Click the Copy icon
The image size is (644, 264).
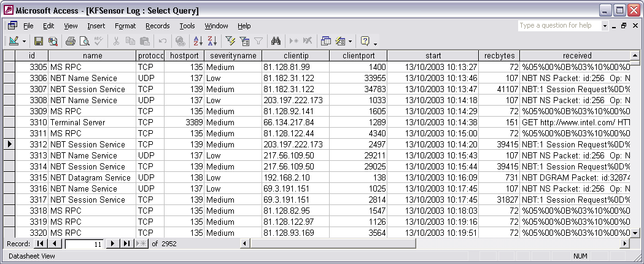pos(130,41)
